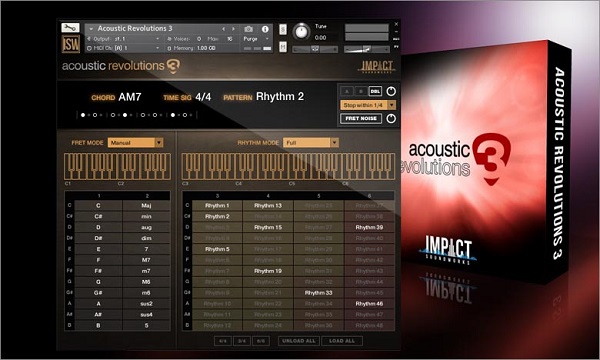Toggle the FRET NOISE button

coord(361,119)
